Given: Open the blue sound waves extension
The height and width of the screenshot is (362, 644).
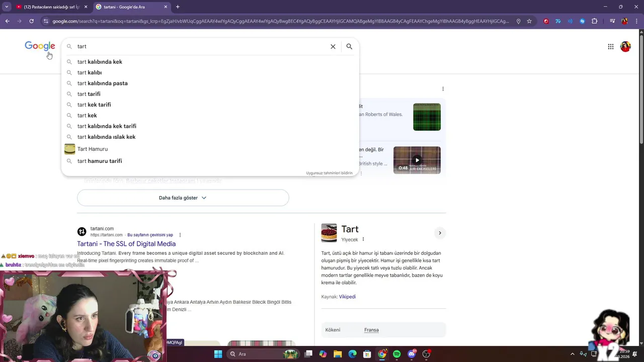Looking at the screenshot, I should tap(570, 21).
